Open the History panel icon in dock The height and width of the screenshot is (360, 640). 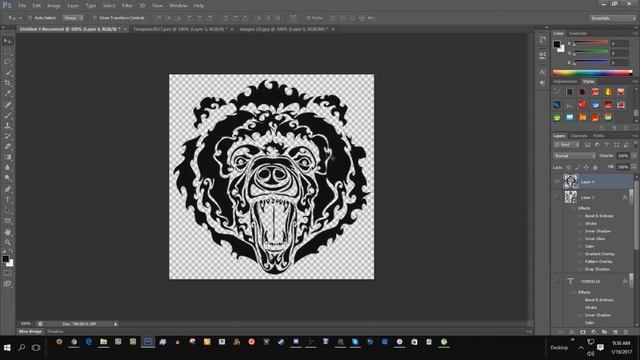(542, 40)
